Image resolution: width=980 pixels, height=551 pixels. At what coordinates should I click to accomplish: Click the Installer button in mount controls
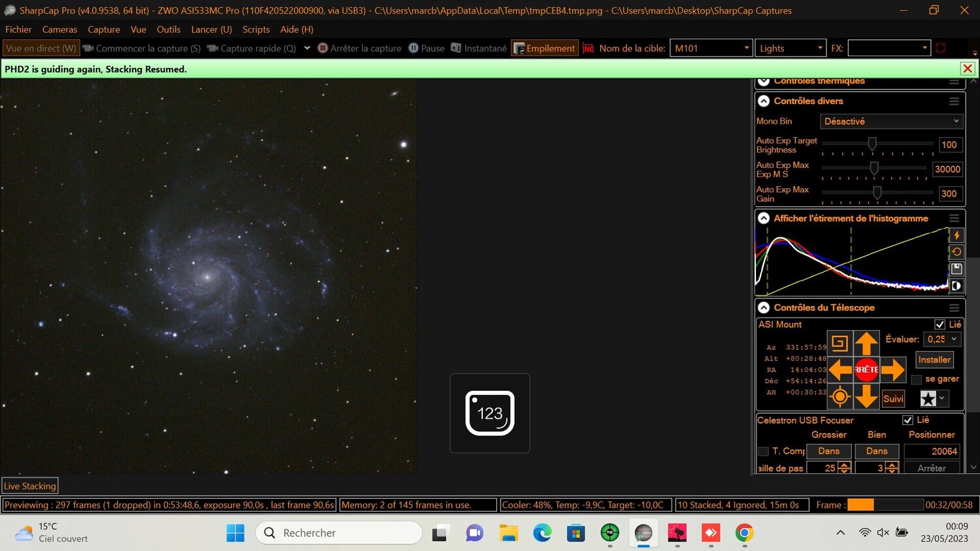coord(934,359)
